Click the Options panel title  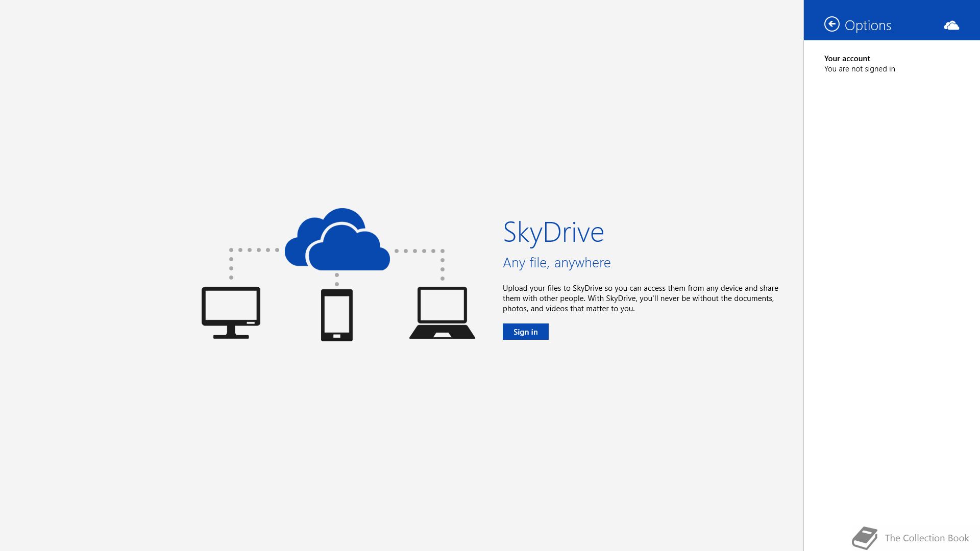coord(868,26)
